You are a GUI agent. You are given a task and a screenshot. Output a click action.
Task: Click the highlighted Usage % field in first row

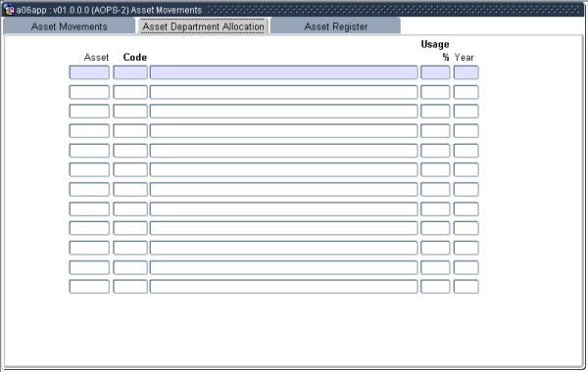(x=435, y=72)
